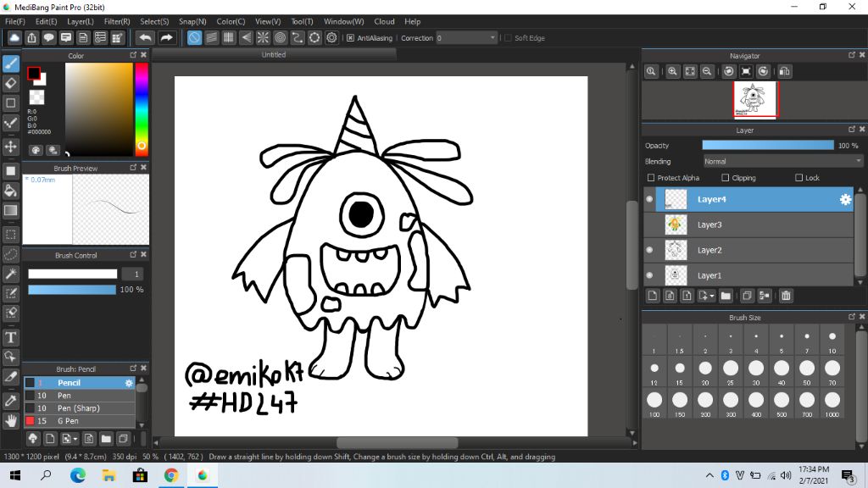
Task: Select the Hand tool
Action: pyautogui.click(x=10, y=421)
